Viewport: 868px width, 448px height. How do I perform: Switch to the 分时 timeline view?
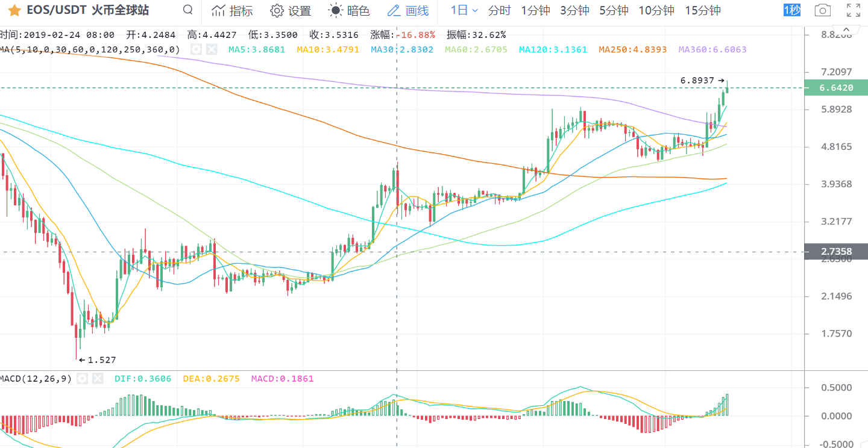tap(499, 10)
